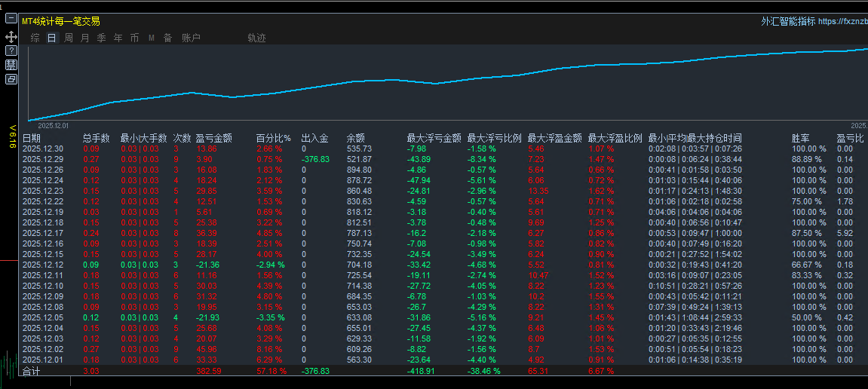Select the 2025.12.19 date row
The width and height of the screenshot is (868, 389).
pyautogui.click(x=43, y=212)
